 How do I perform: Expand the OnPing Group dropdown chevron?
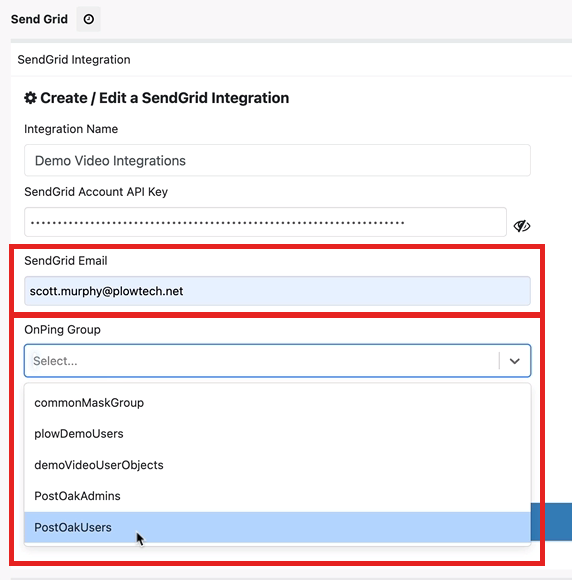pos(515,361)
